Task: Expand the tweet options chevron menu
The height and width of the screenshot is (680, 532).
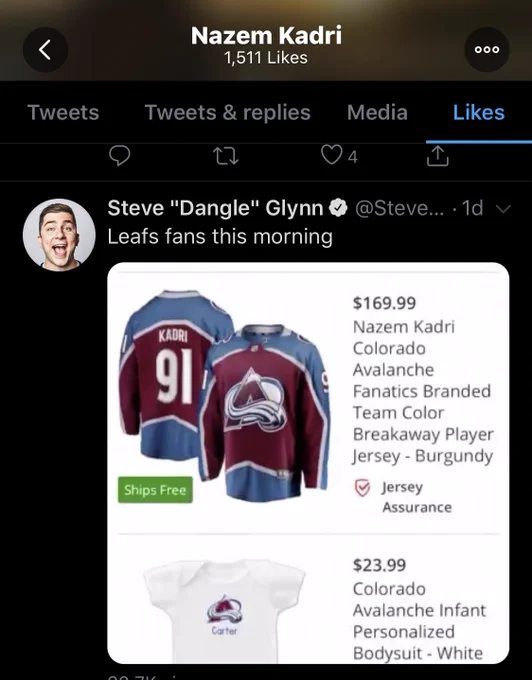Action: point(503,209)
